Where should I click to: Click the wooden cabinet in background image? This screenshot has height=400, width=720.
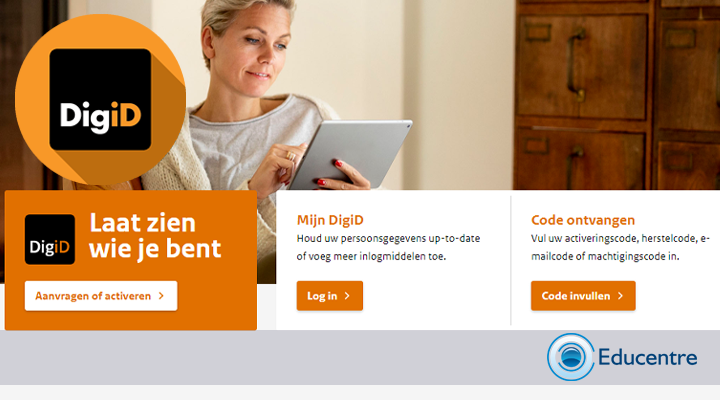coord(617,95)
